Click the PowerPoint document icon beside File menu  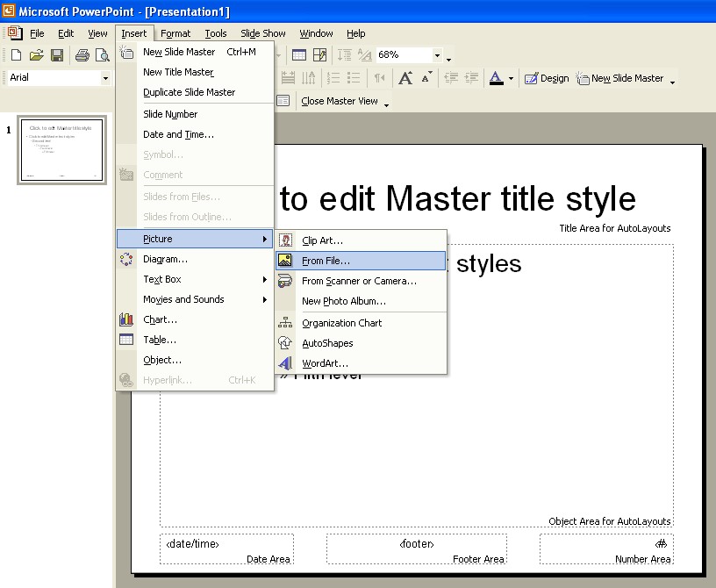point(15,32)
